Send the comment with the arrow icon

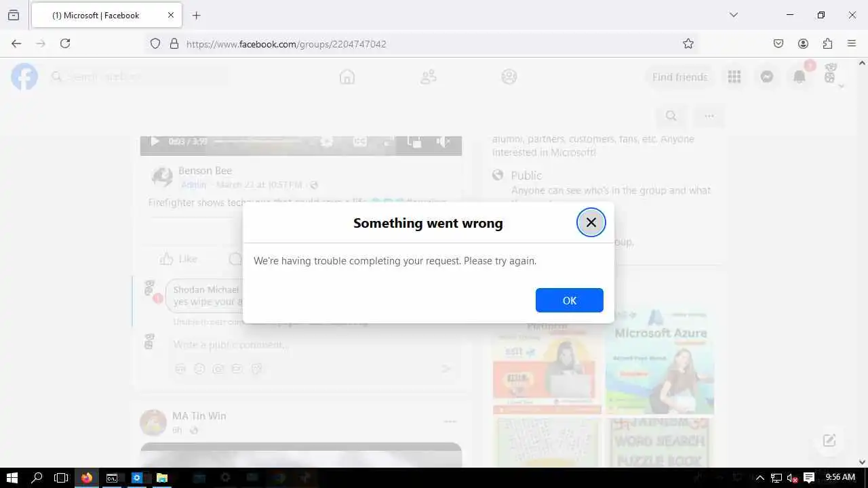(x=446, y=369)
